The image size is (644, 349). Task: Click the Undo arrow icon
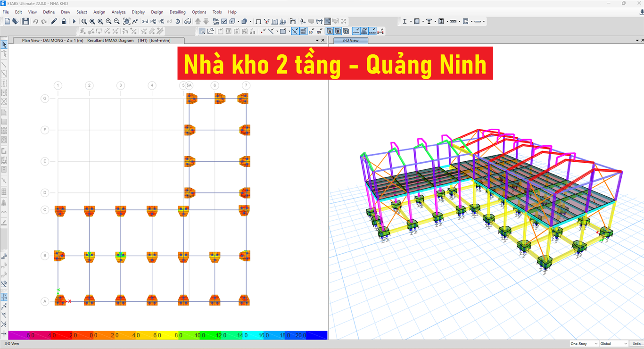pos(35,21)
